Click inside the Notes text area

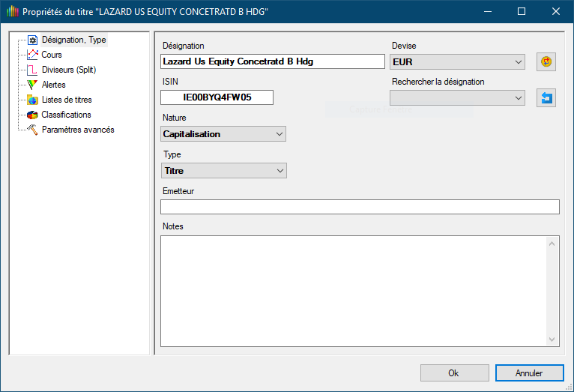(x=352, y=290)
